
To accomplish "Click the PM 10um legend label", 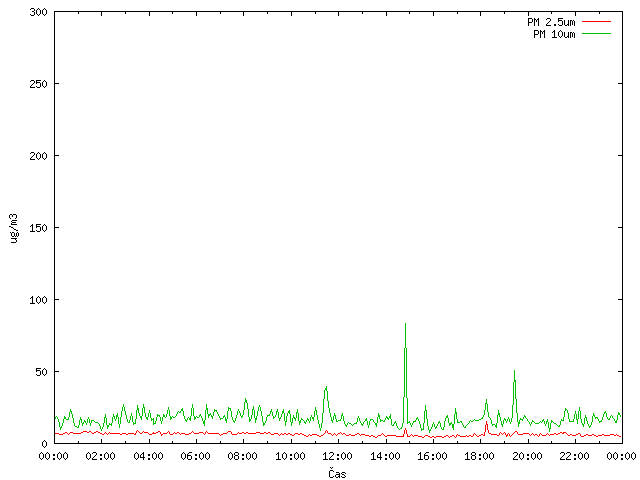I will [x=554, y=34].
